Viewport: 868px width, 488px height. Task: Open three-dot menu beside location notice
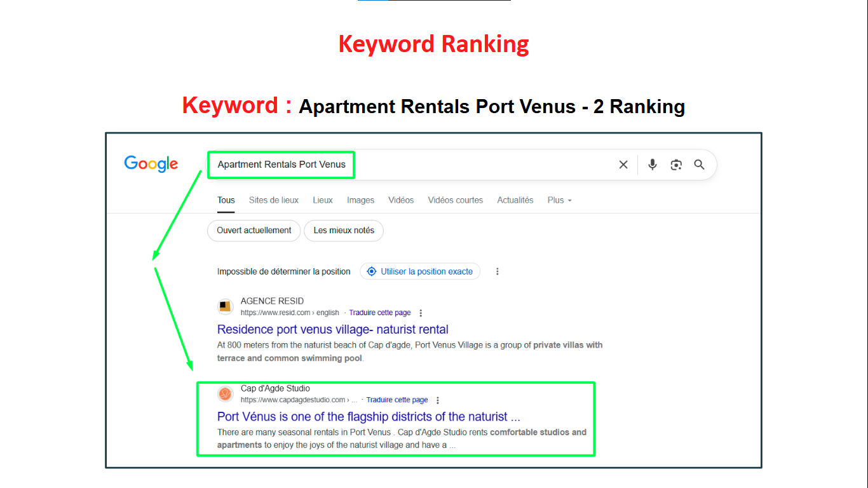click(497, 271)
